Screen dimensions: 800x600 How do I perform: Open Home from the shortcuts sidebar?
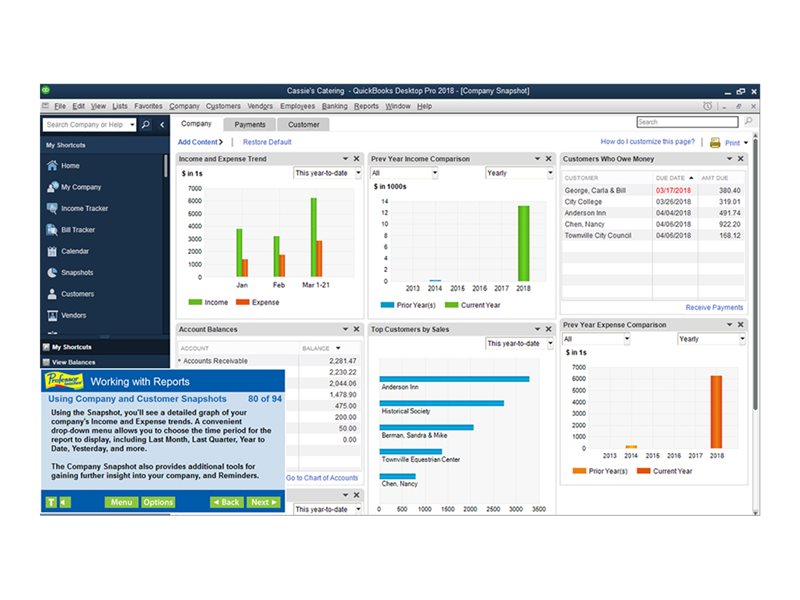click(69, 166)
